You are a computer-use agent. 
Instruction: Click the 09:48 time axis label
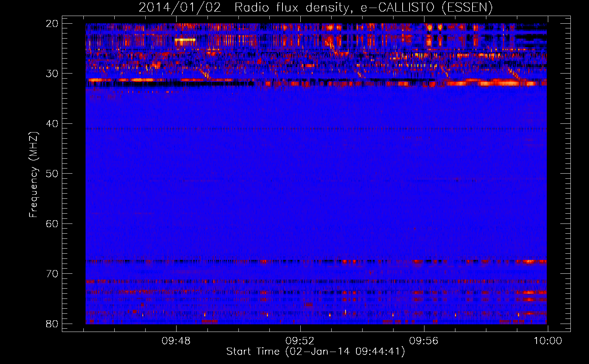pos(176,341)
